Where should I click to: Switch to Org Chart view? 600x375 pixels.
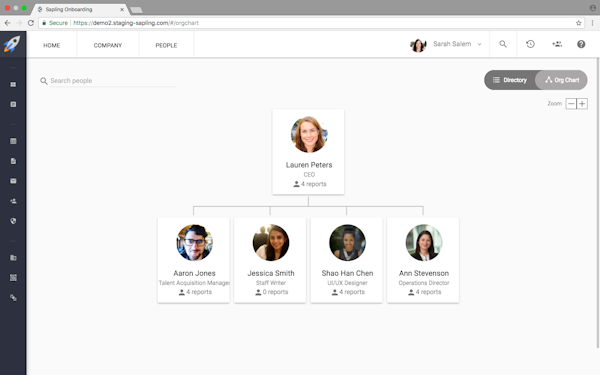pyautogui.click(x=562, y=80)
